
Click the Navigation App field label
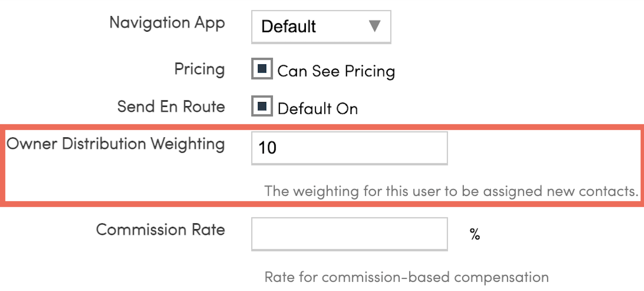click(x=167, y=23)
